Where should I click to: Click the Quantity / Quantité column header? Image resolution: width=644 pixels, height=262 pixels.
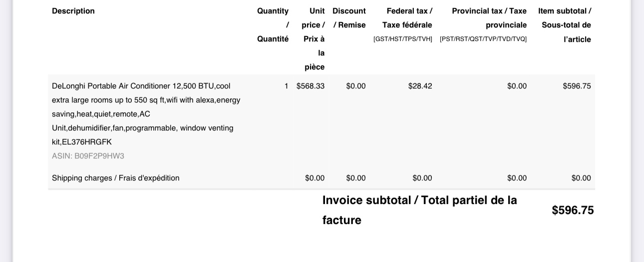point(273,24)
